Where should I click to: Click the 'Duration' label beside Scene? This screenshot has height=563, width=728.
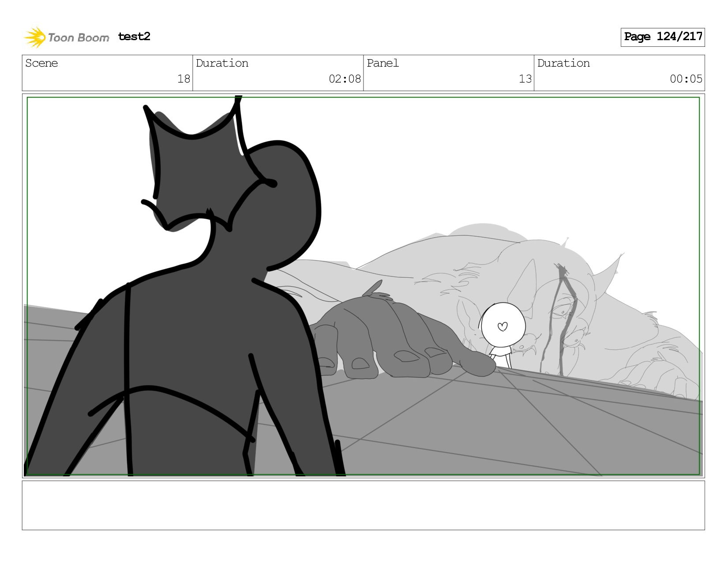pyautogui.click(x=222, y=63)
